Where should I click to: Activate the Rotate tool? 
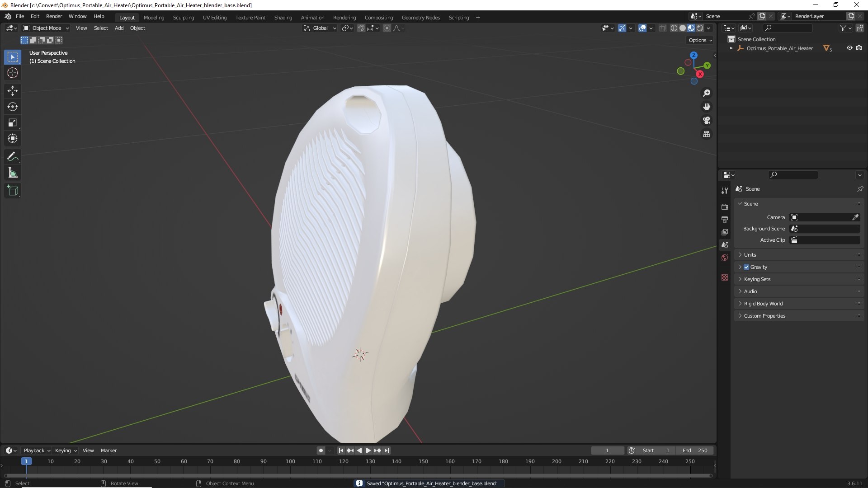click(x=13, y=107)
